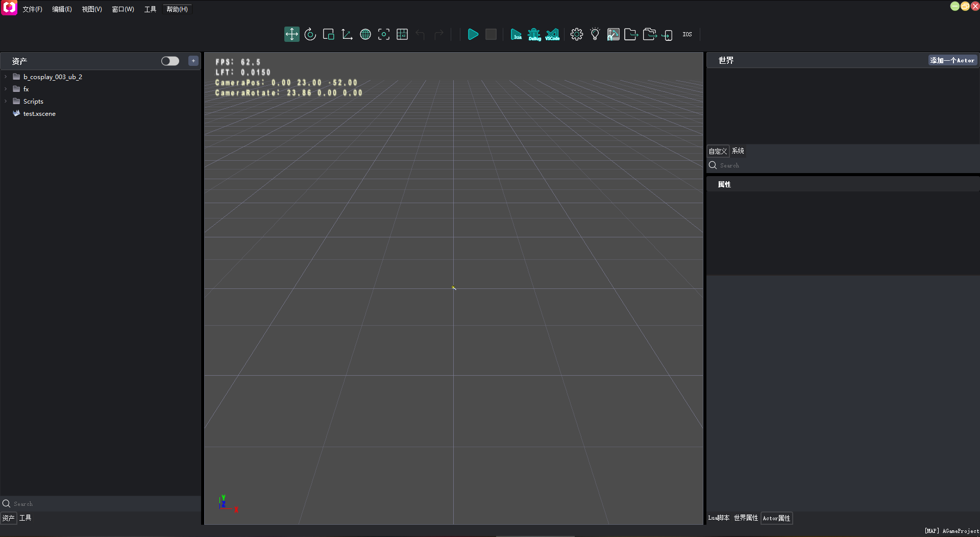Open the DeBug bug icon

pos(534,34)
